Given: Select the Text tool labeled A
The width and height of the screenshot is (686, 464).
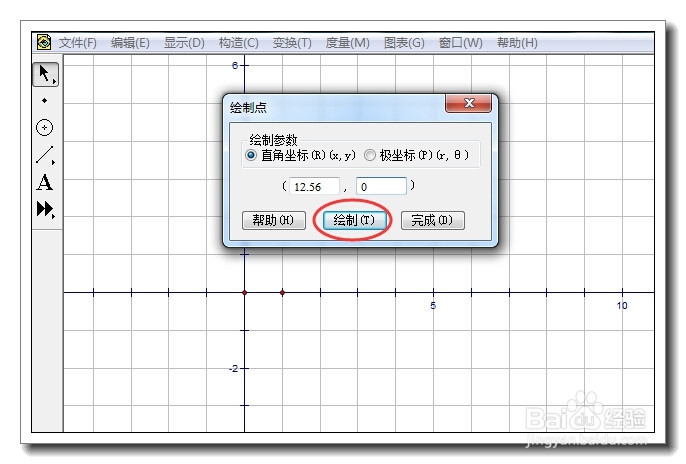Looking at the screenshot, I should 45,182.
